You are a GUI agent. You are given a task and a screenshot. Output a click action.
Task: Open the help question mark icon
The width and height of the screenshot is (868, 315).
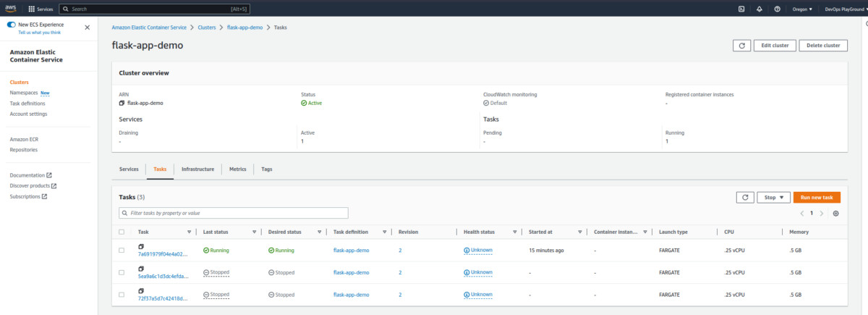coord(777,9)
